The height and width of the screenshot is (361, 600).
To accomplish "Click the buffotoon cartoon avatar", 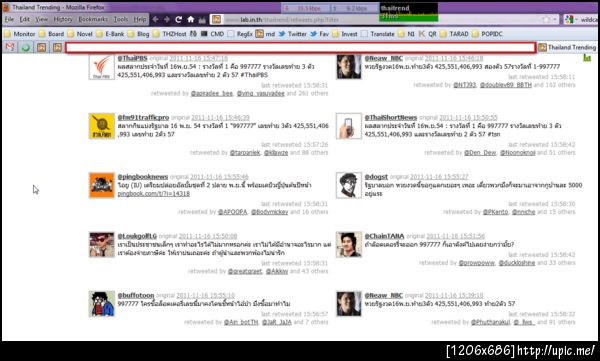I will pos(101,304).
